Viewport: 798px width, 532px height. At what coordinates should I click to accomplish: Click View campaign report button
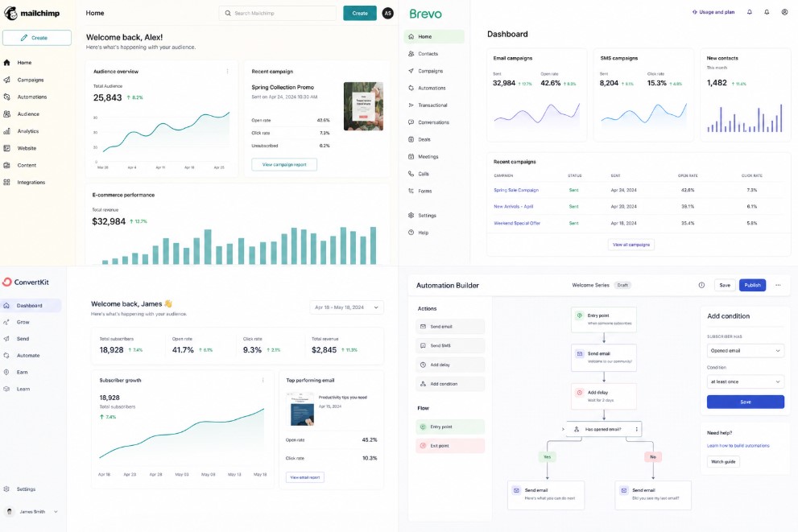click(284, 165)
